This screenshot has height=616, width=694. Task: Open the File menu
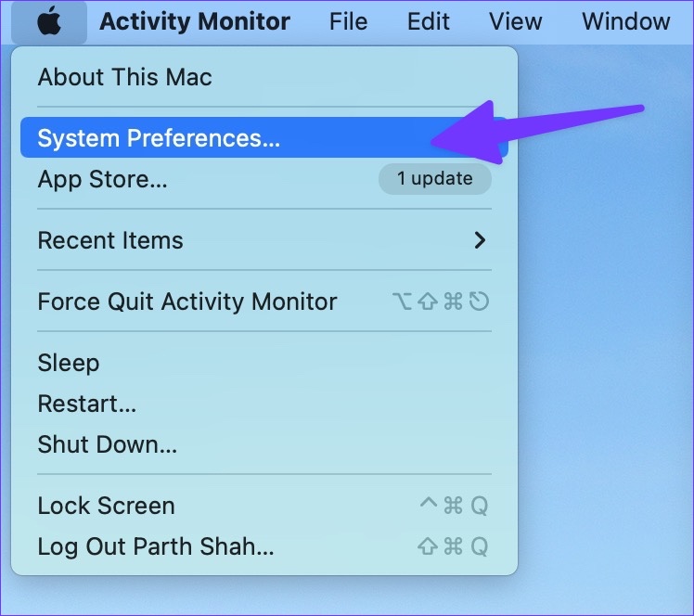pyautogui.click(x=348, y=21)
